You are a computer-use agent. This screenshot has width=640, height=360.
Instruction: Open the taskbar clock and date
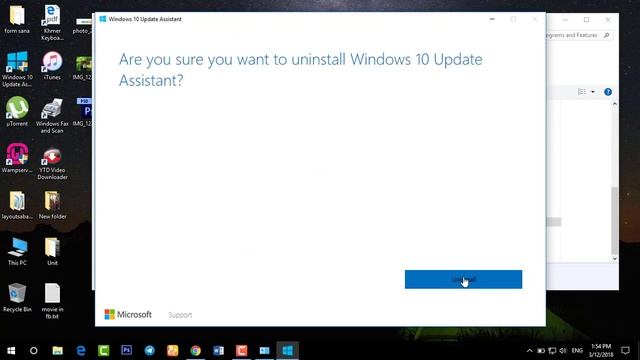click(601, 351)
